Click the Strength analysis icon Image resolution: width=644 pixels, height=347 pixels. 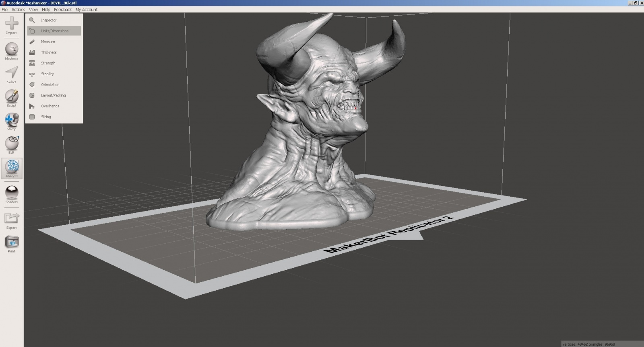(32, 63)
